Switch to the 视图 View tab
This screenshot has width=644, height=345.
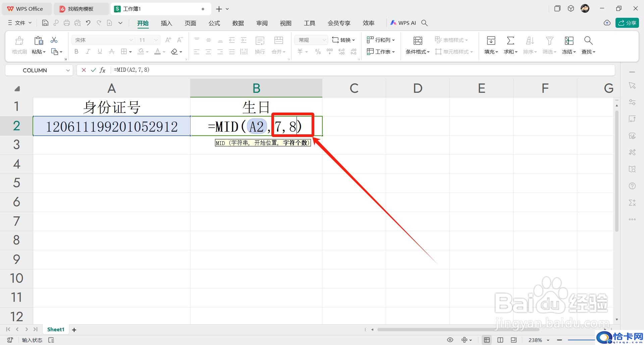click(285, 23)
